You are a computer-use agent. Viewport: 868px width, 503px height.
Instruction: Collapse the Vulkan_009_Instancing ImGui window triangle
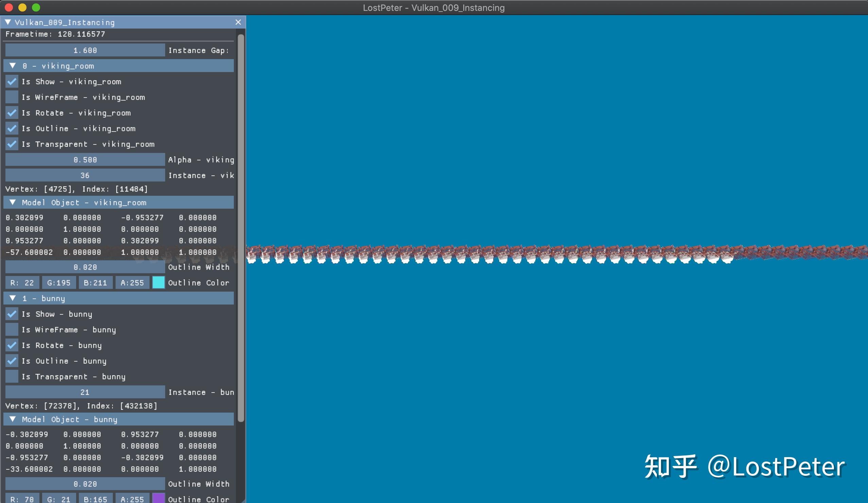[x=7, y=22]
